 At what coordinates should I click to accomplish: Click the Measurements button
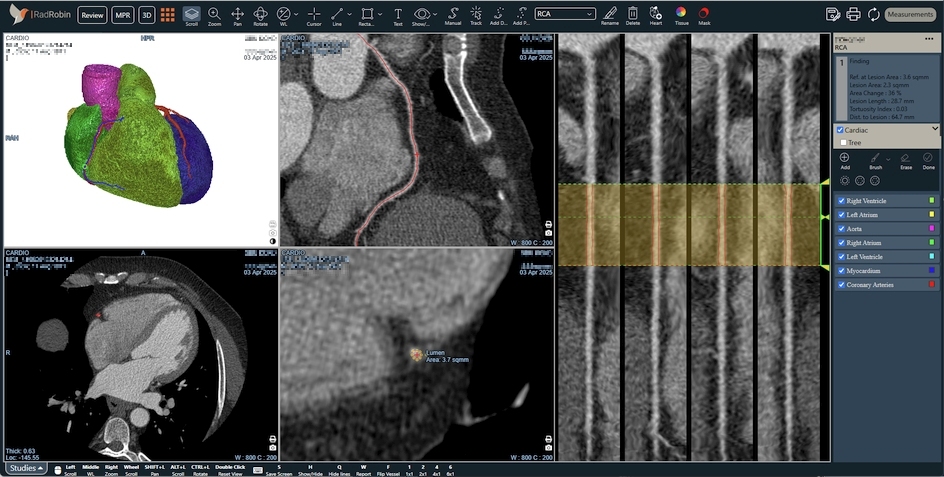tap(910, 14)
